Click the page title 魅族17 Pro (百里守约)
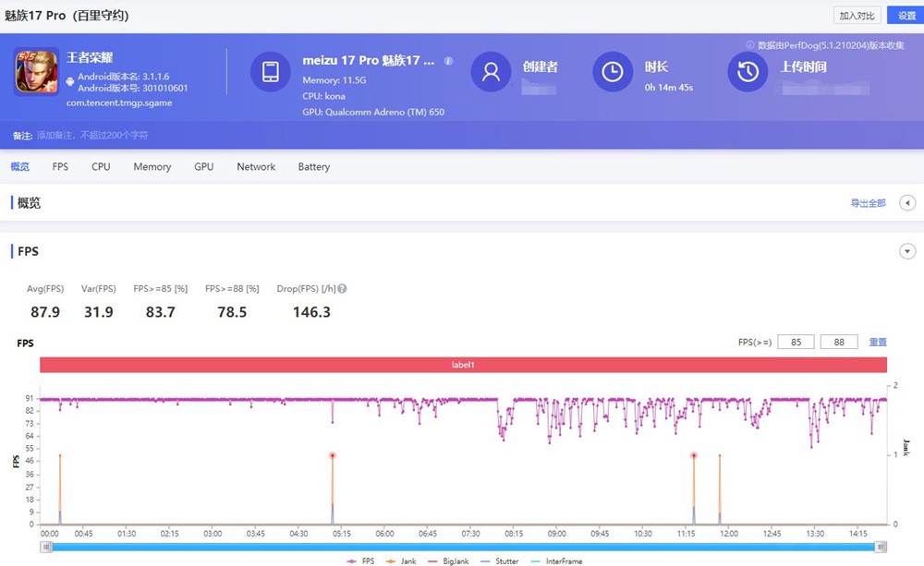This screenshot has width=924, height=566. (x=67, y=16)
